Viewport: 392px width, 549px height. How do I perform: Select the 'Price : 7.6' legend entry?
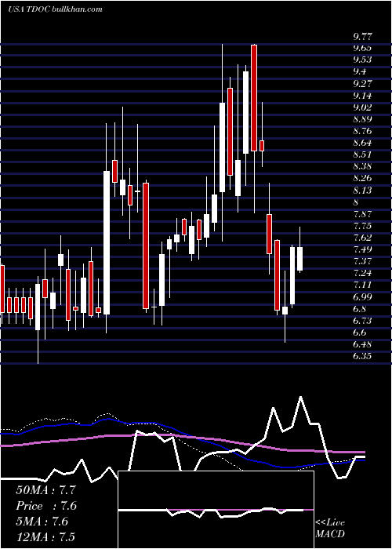pos(46,506)
